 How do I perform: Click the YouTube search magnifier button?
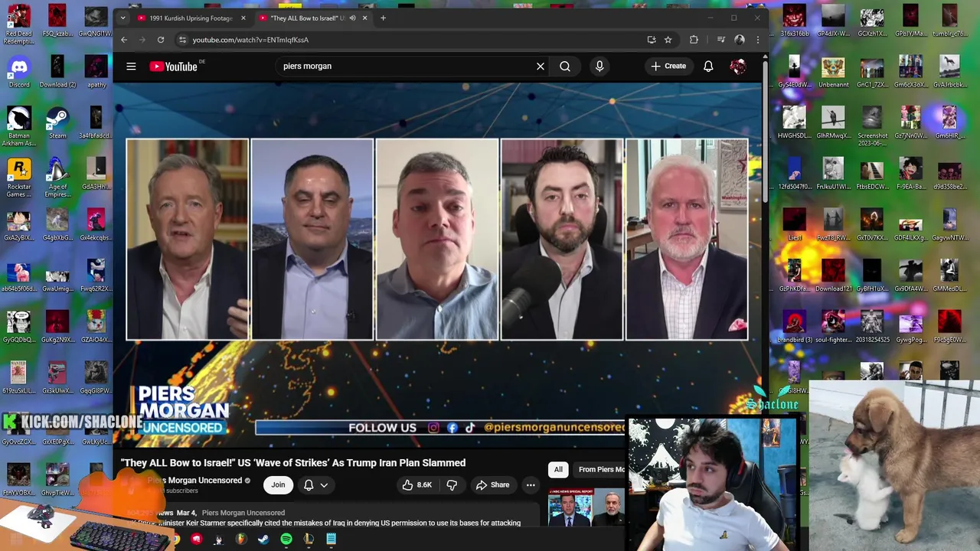[x=565, y=67]
